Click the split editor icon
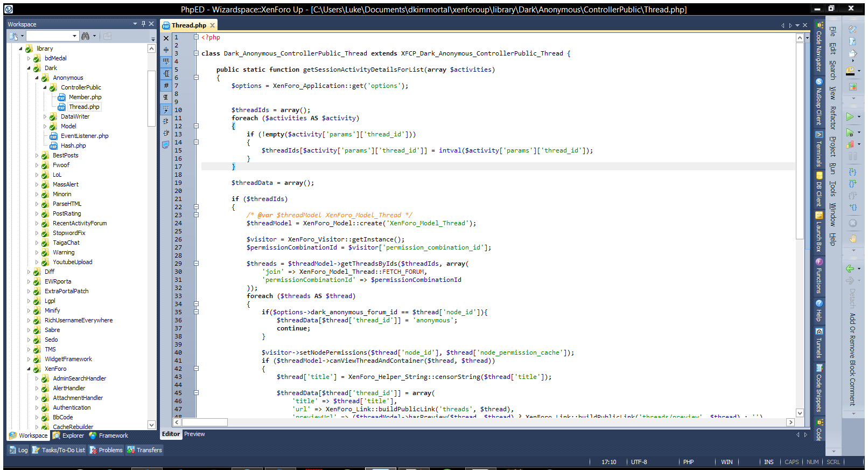 tap(166, 50)
